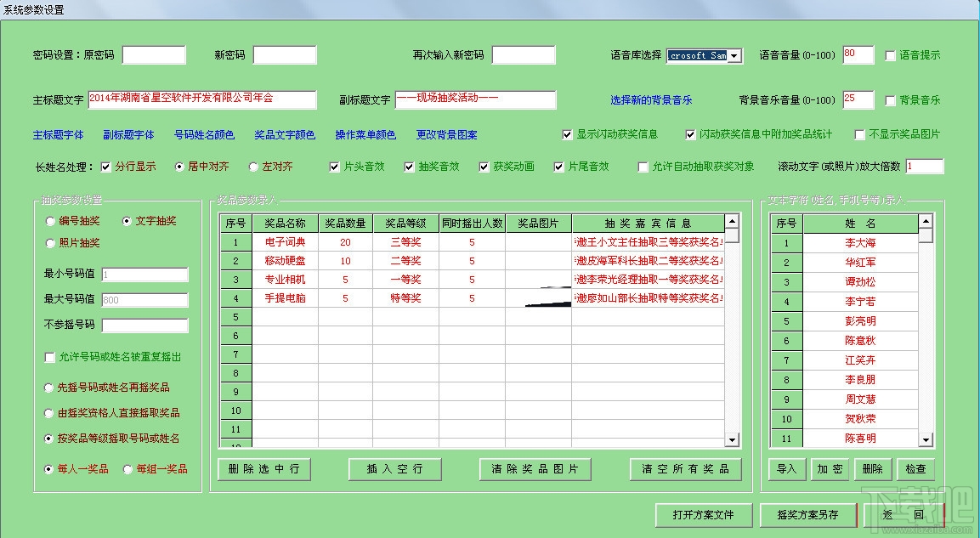Toggle the 背景音乐 checkbox
This screenshot has height=538, width=980.
point(891,100)
